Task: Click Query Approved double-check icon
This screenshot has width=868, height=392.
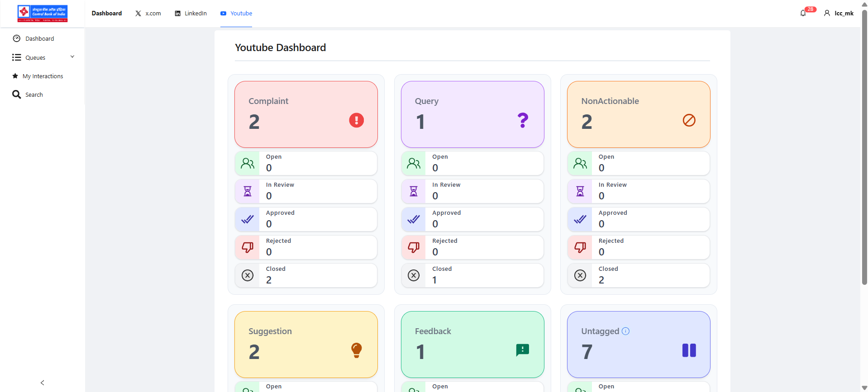Action: pyautogui.click(x=414, y=219)
